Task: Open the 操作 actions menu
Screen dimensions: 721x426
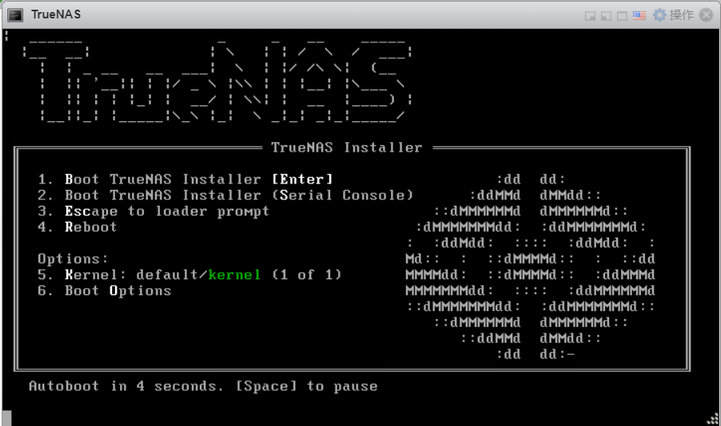Action: coord(681,15)
